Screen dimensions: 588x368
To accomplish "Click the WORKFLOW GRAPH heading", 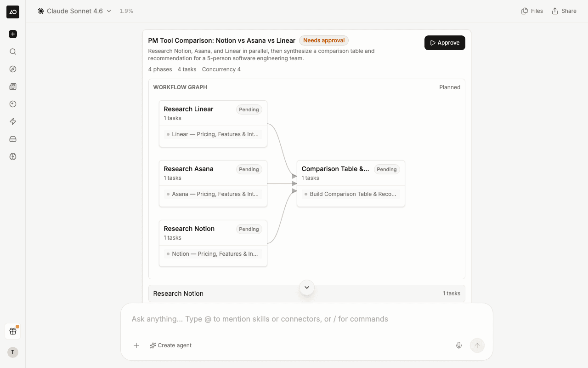I will click(x=180, y=87).
